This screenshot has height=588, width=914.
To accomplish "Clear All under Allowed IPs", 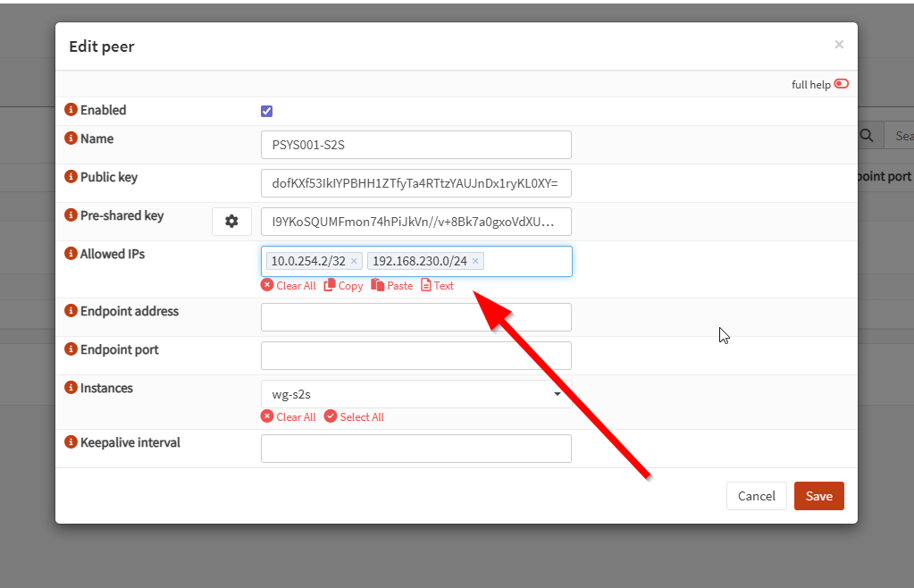I will pos(289,286).
